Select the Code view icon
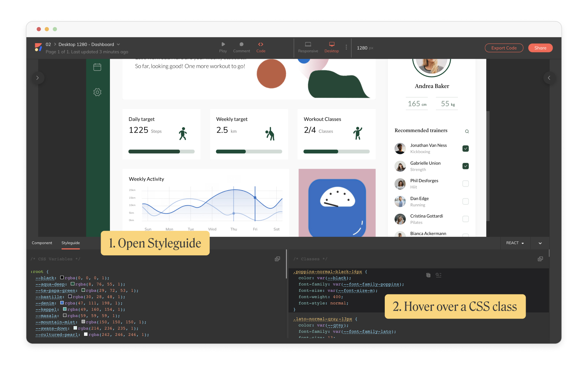The width and height of the screenshot is (588, 365). coord(261,44)
